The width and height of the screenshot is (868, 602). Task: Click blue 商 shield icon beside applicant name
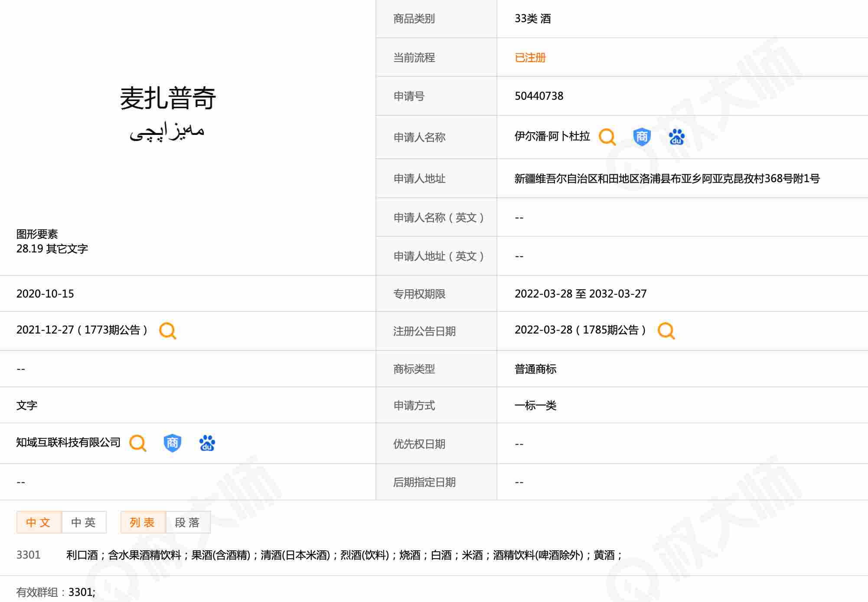tap(642, 137)
